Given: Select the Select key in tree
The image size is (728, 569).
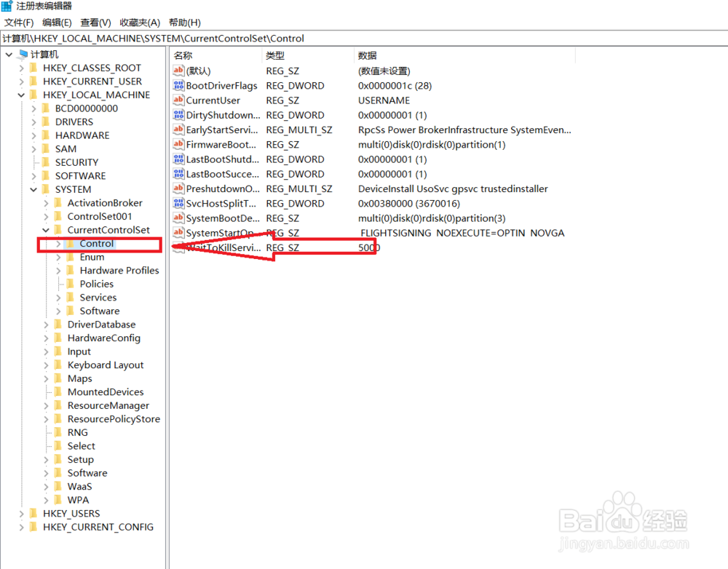Looking at the screenshot, I should tap(82, 446).
